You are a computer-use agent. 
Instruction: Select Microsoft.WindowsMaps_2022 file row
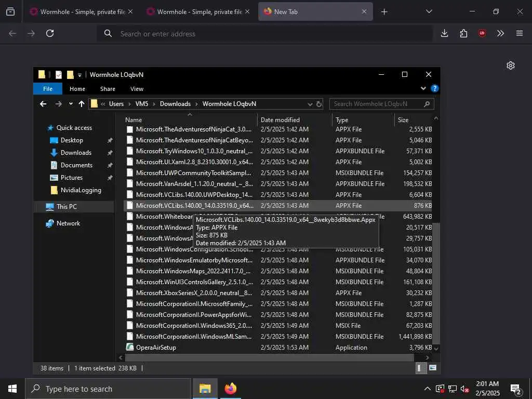coord(278,271)
